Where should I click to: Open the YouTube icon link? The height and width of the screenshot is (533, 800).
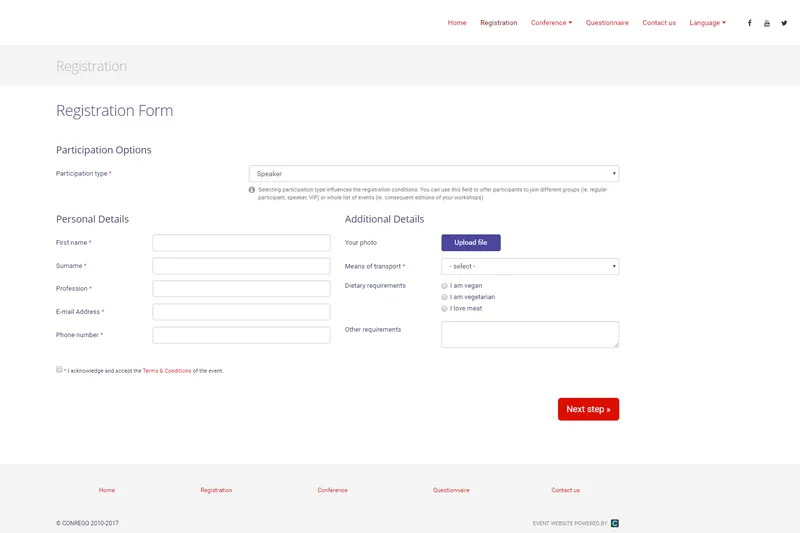[767, 23]
